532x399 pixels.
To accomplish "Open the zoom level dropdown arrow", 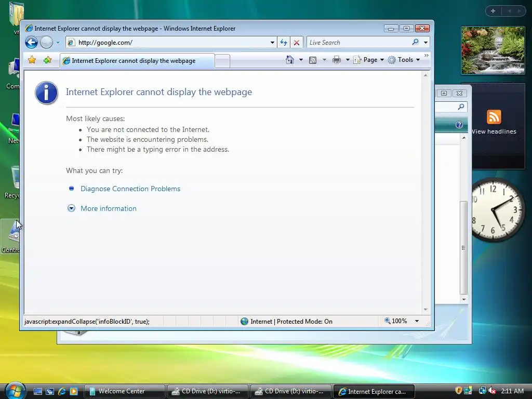I will [x=417, y=321].
